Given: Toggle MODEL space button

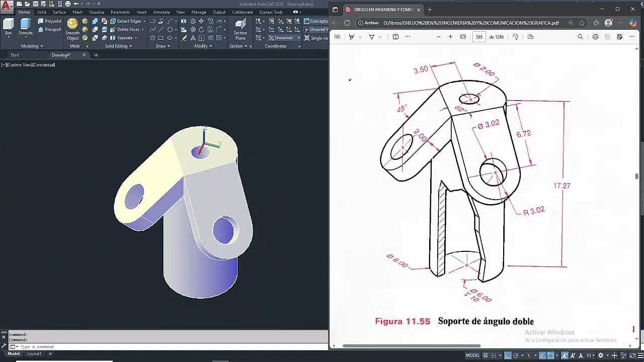Looking at the screenshot, I should pos(472,355).
